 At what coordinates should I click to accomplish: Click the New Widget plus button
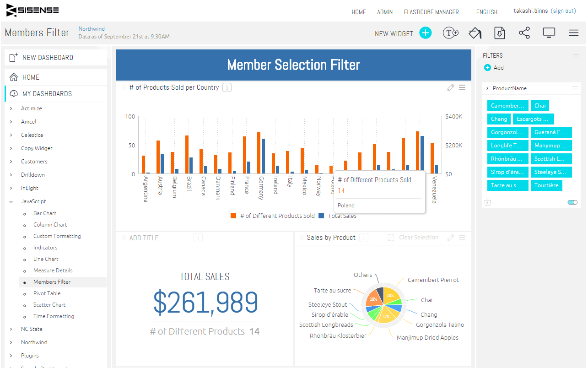pos(426,33)
